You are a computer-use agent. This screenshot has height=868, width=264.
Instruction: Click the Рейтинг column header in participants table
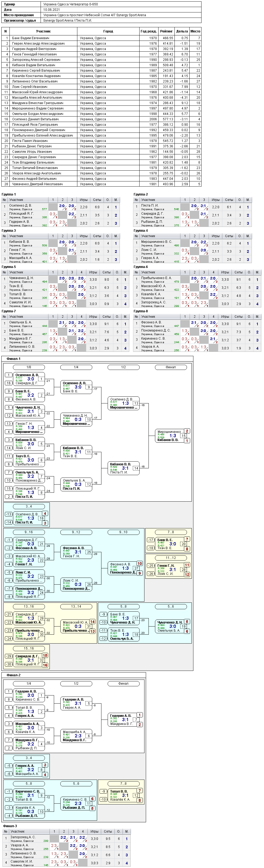(x=166, y=31)
